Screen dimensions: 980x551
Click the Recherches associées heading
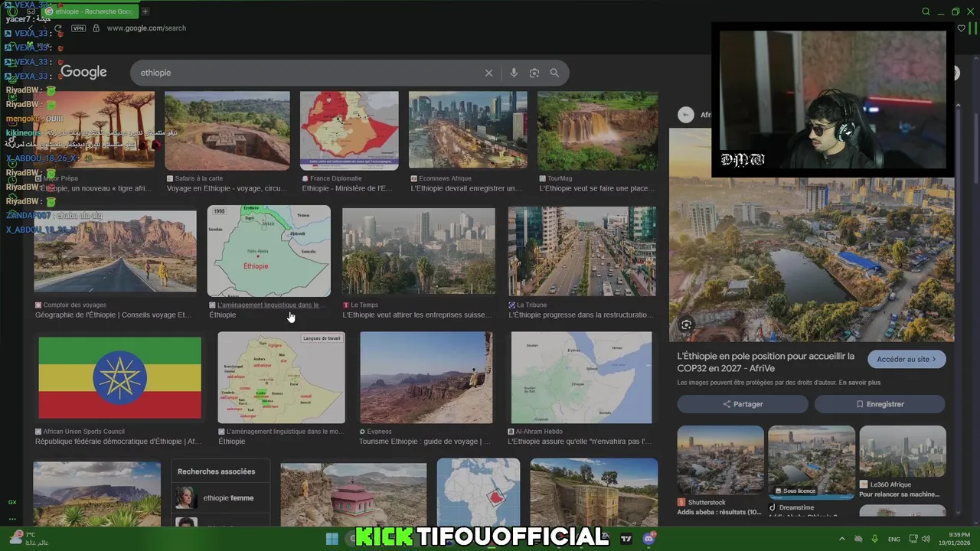tap(217, 471)
